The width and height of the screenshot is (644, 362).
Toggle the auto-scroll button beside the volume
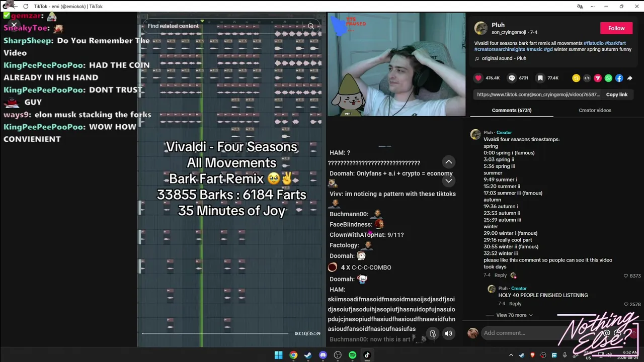(x=433, y=333)
